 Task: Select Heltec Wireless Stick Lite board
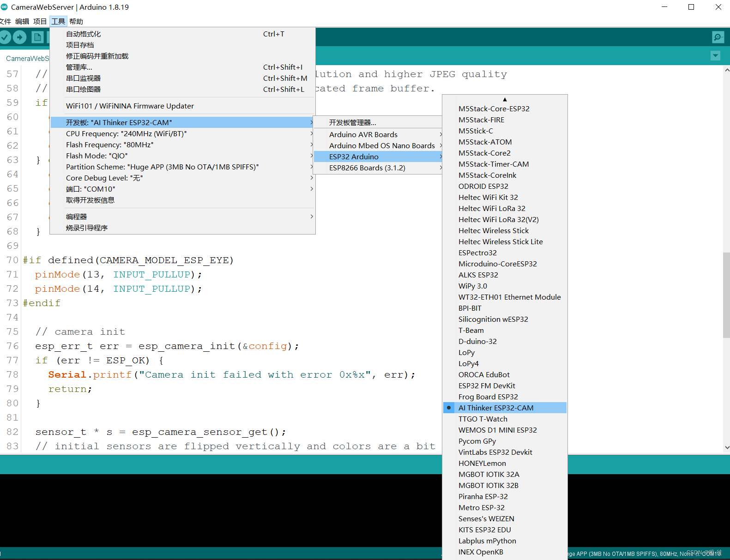click(504, 241)
